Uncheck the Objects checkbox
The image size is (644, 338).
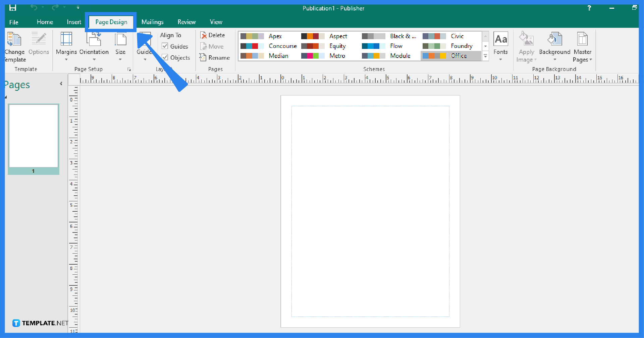(x=165, y=57)
